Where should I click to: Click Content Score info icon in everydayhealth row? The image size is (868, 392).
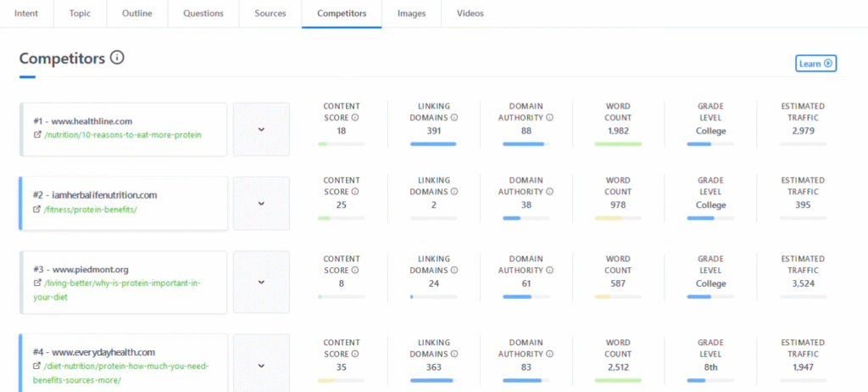pos(355,354)
